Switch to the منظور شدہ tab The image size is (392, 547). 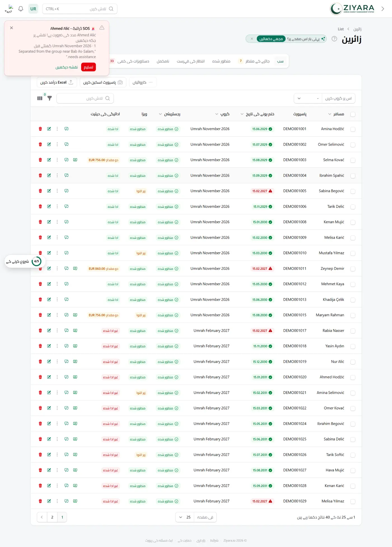221,61
